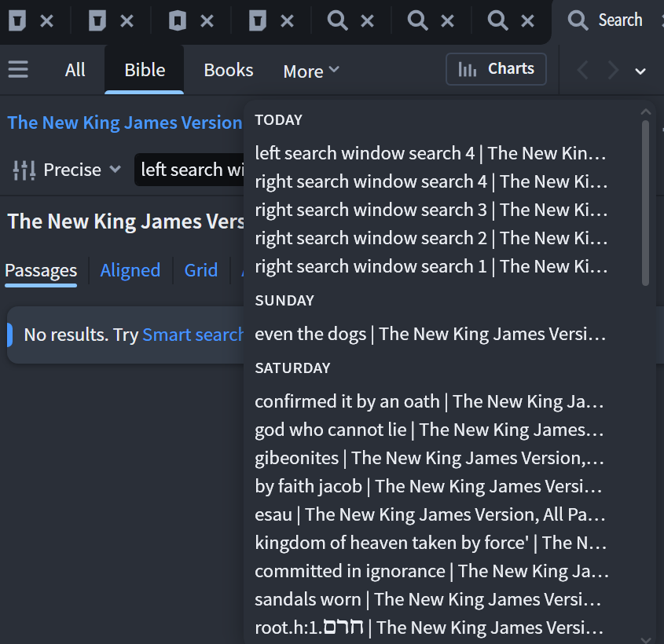Select the Bible search tab
Viewport: 664px width, 644px height.
click(145, 70)
